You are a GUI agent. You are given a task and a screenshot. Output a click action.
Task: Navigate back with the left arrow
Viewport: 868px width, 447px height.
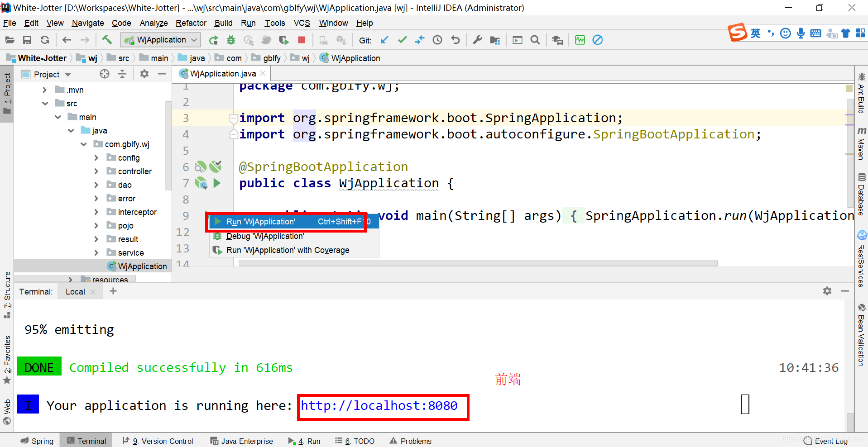point(67,40)
